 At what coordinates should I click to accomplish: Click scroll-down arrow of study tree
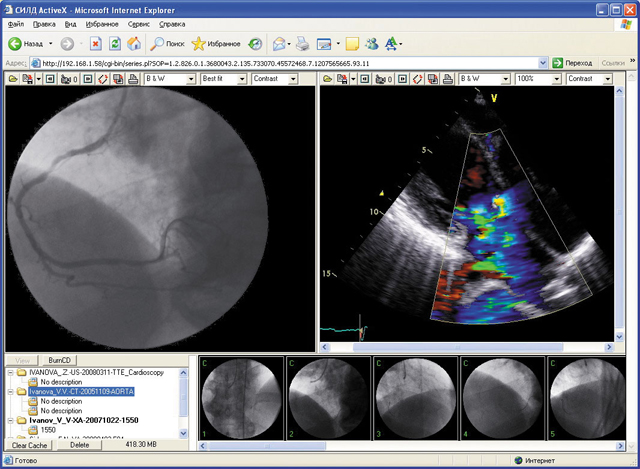click(183, 433)
